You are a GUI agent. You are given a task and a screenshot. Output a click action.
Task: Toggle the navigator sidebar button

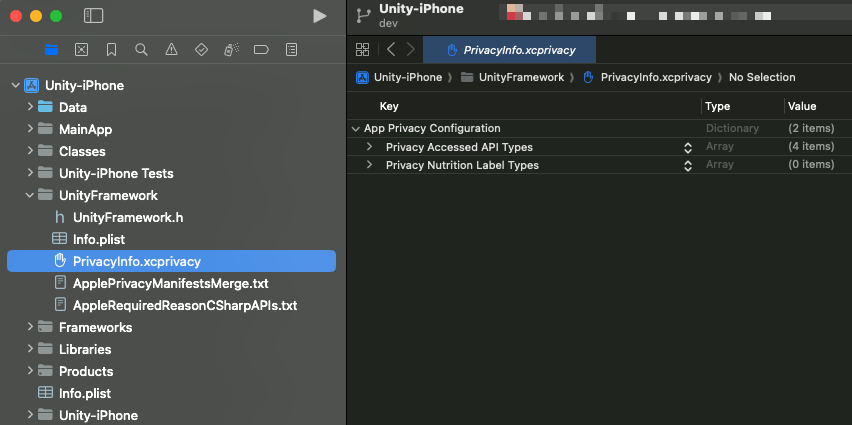tap(93, 16)
